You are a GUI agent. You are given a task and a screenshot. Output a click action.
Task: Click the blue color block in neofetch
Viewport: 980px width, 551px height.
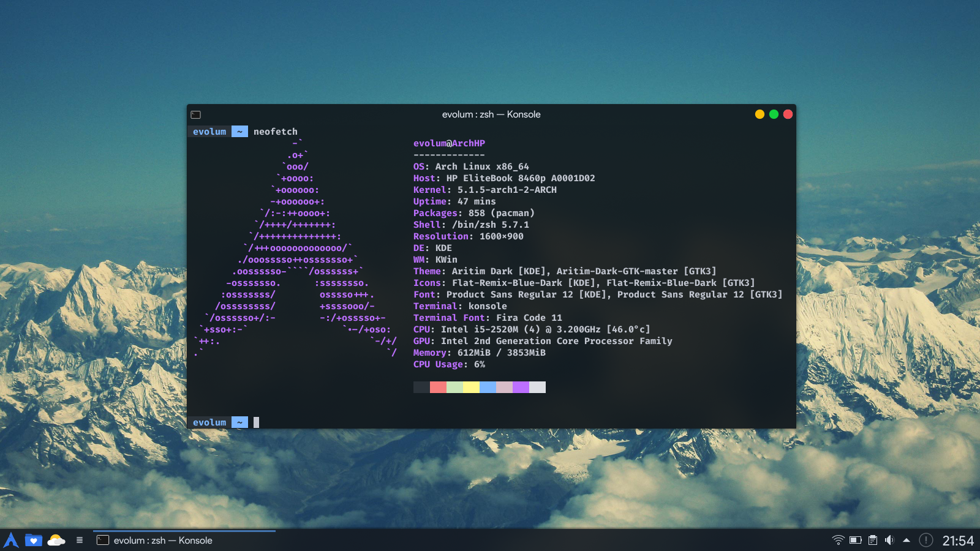pyautogui.click(x=488, y=387)
